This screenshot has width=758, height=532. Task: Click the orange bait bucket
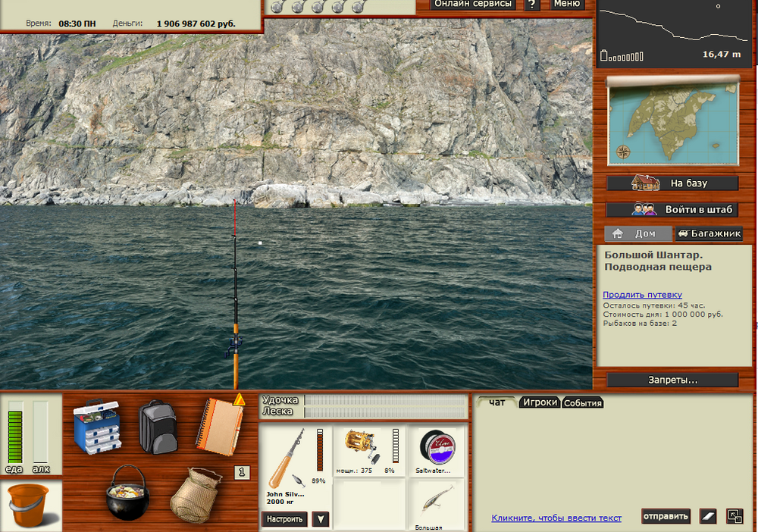(x=30, y=505)
